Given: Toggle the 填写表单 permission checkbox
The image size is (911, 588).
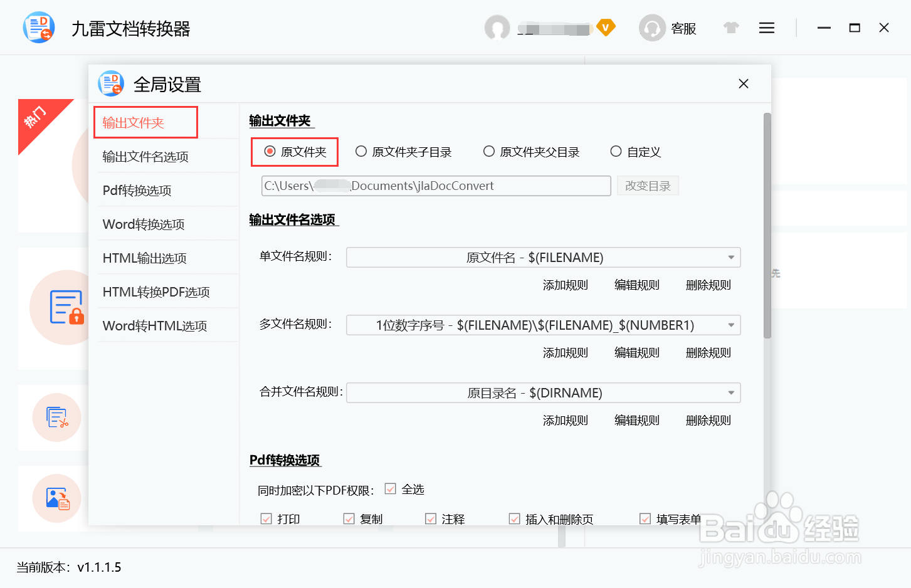Looking at the screenshot, I should (x=645, y=519).
